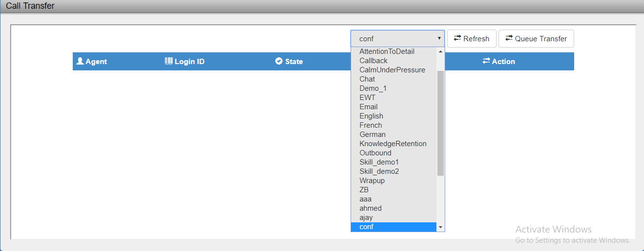Choose the Chat option in list
The image size is (644, 251).
pos(367,79)
